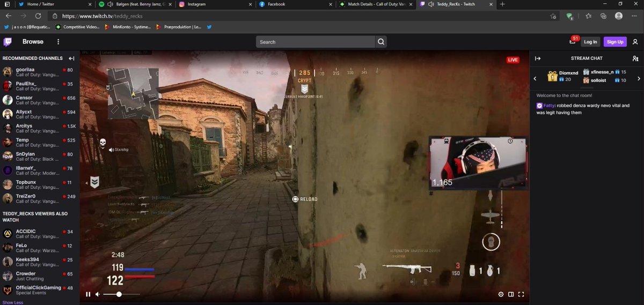Image resolution: width=644 pixels, height=305 pixels.
Task: Collapse the stream chat panel arrow
Action: tap(538, 58)
